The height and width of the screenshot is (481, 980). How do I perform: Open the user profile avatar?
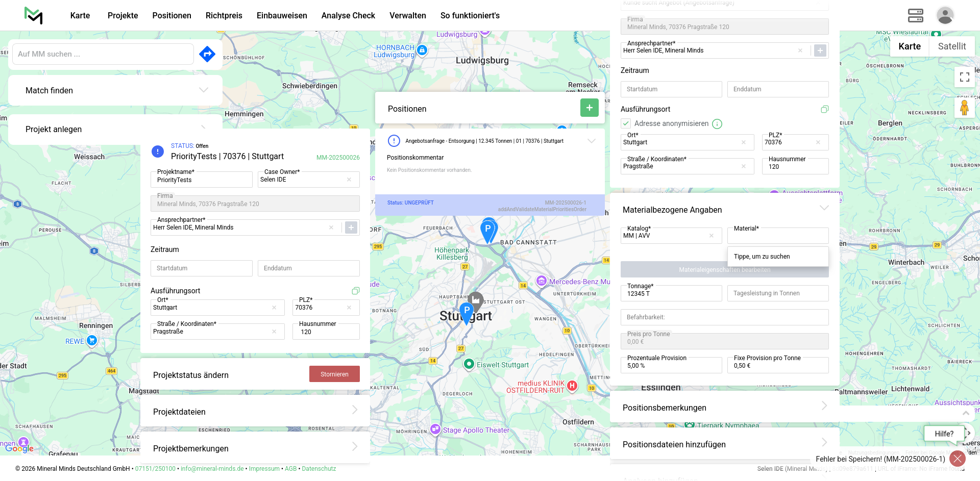click(x=945, y=15)
